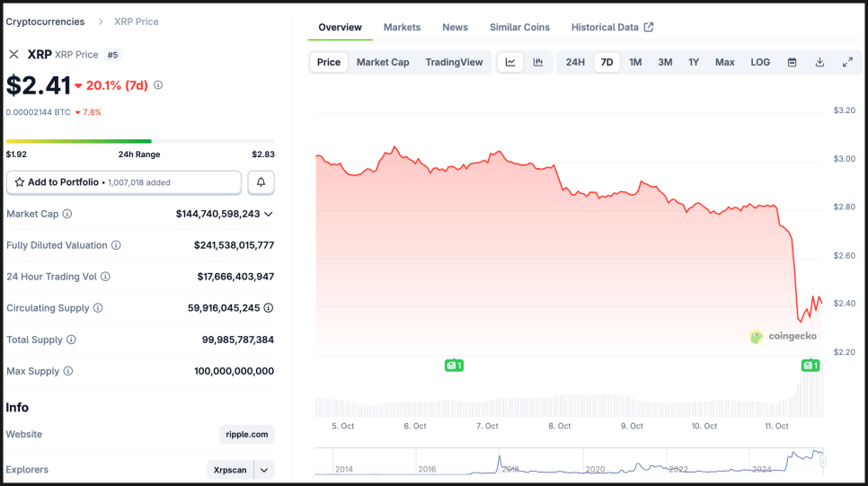This screenshot has height=486, width=868.
Task: Expand chart to fullscreen
Action: click(847, 62)
